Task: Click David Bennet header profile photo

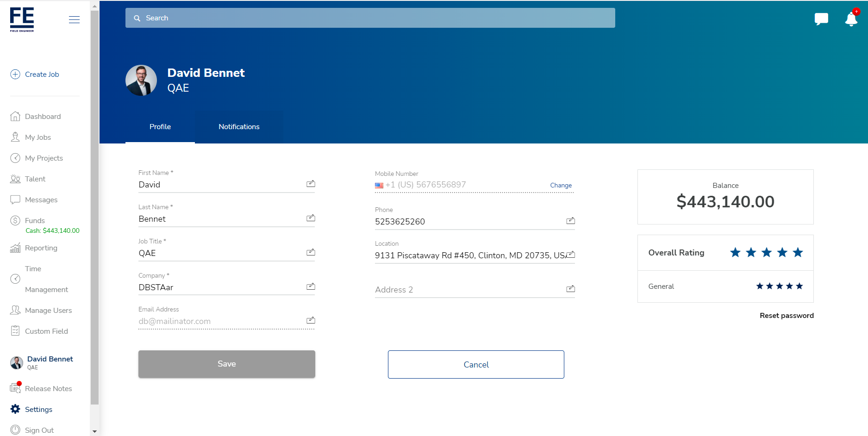Action: point(141,81)
